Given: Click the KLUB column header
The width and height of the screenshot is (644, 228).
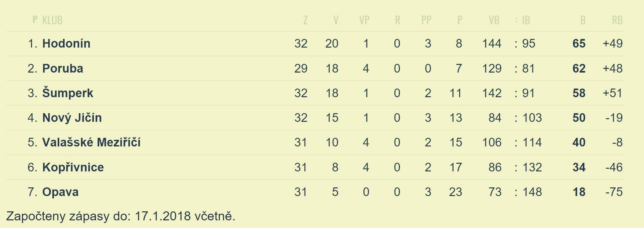Looking at the screenshot, I should coord(52,20).
